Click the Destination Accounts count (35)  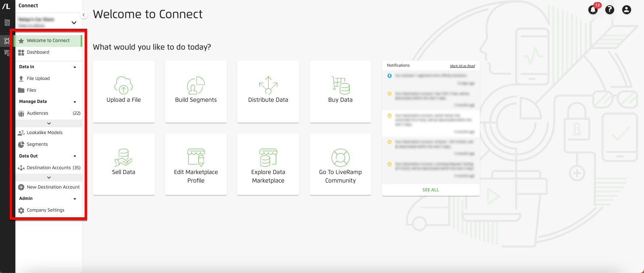[x=77, y=168]
